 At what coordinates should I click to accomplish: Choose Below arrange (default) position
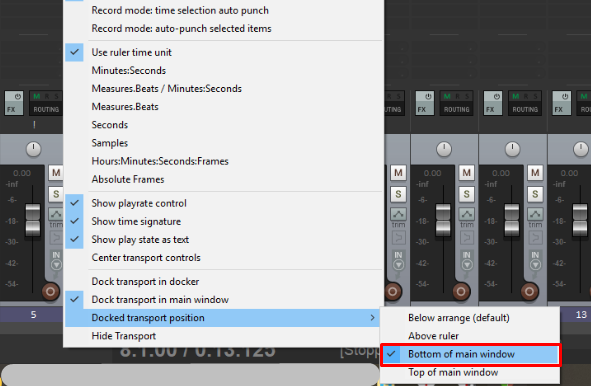click(x=470, y=318)
